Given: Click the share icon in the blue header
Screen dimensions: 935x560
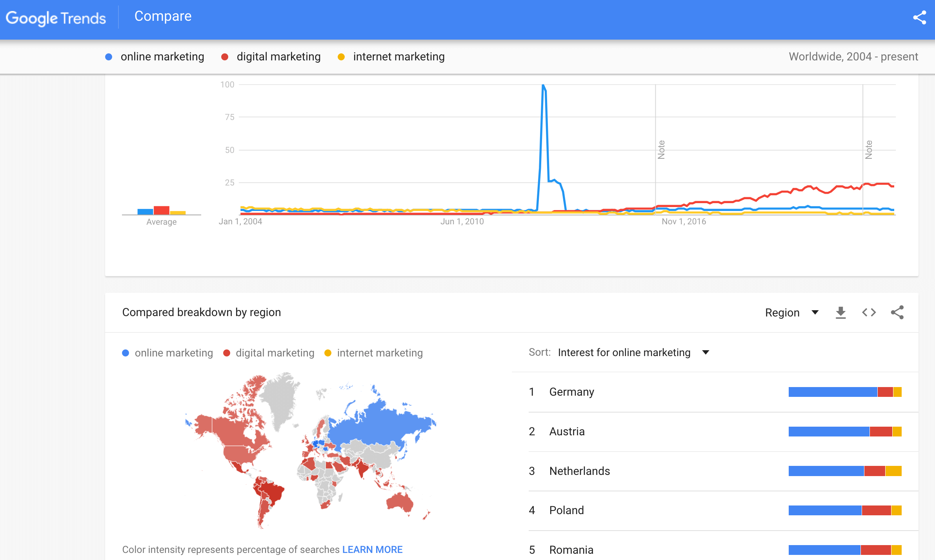Looking at the screenshot, I should (x=919, y=18).
